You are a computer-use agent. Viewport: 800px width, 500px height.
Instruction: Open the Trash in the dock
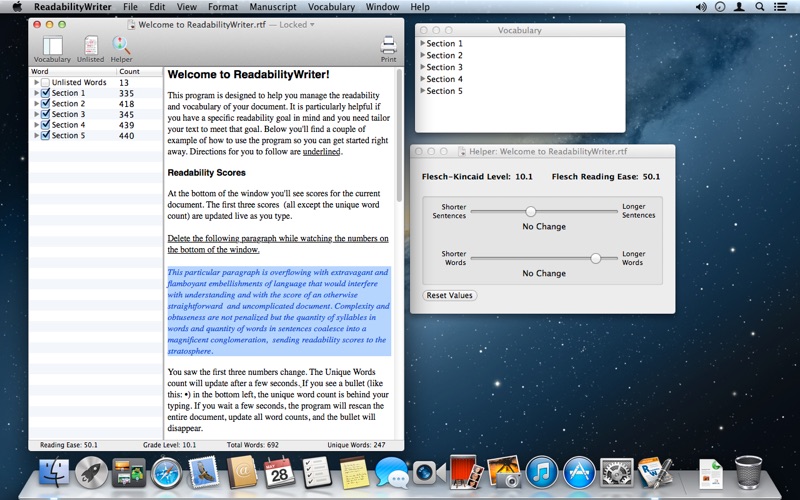[748, 472]
